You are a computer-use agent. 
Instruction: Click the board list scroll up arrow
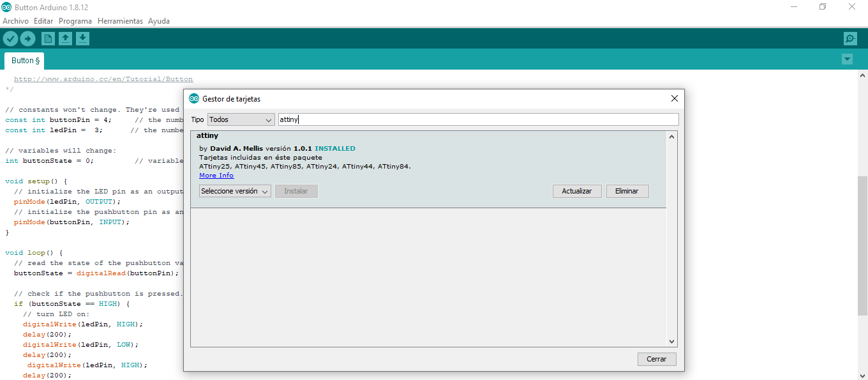[671, 136]
